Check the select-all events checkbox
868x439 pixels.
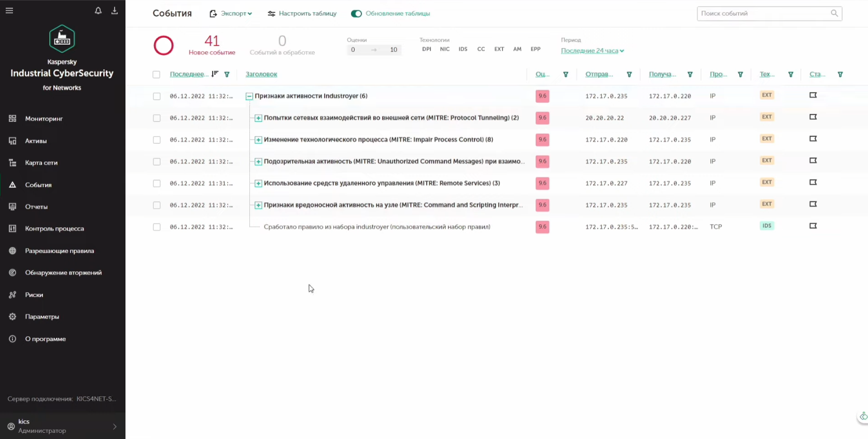click(x=156, y=75)
